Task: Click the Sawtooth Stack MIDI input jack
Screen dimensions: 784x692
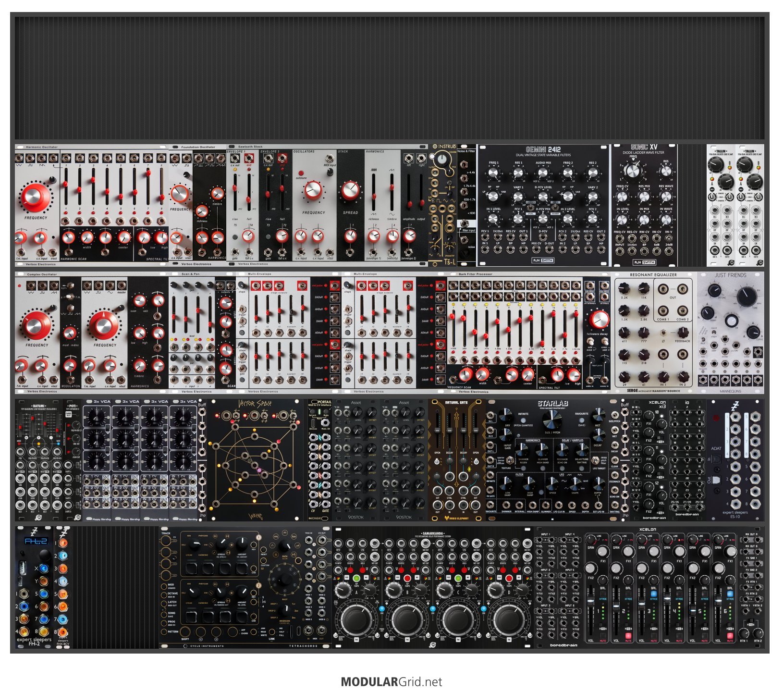Action: click(x=330, y=158)
